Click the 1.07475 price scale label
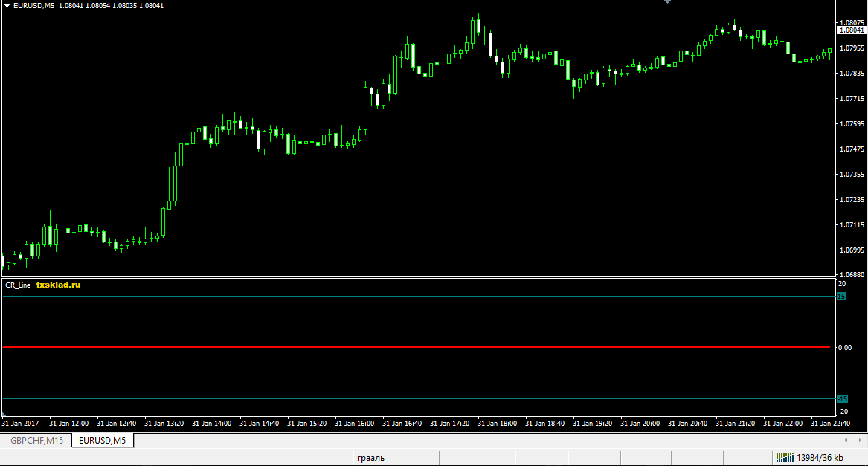This screenshot has height=466, width=868. 852,149
